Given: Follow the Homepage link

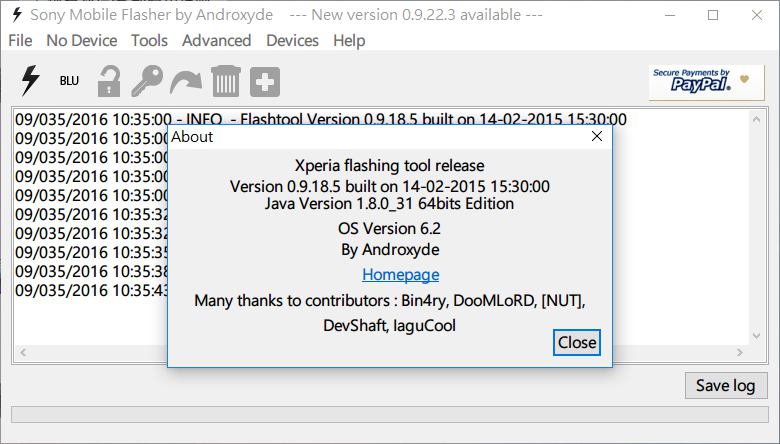Looking at the screenshot, I should (x=400, y=274).
